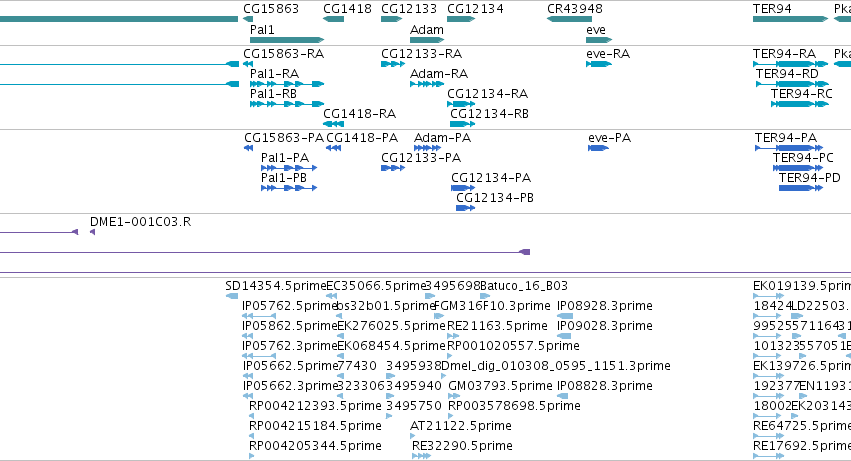
Task: Click the CG1418 gene label
Action: 347,9
